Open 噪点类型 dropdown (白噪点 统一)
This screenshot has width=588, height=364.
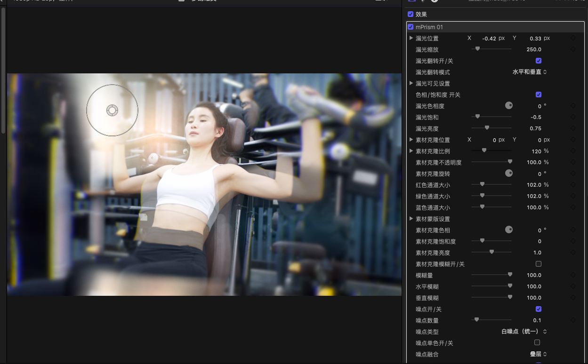click(x=524, y=332)
